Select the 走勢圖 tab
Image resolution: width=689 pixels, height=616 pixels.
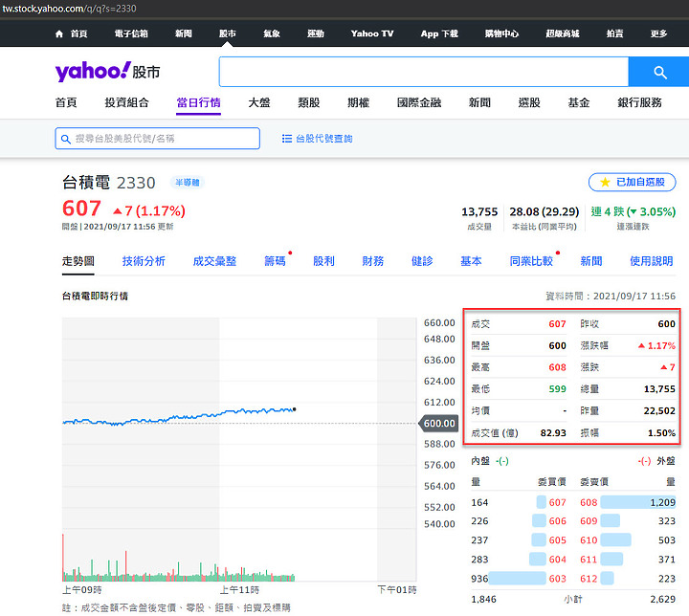tap(78, 261)
